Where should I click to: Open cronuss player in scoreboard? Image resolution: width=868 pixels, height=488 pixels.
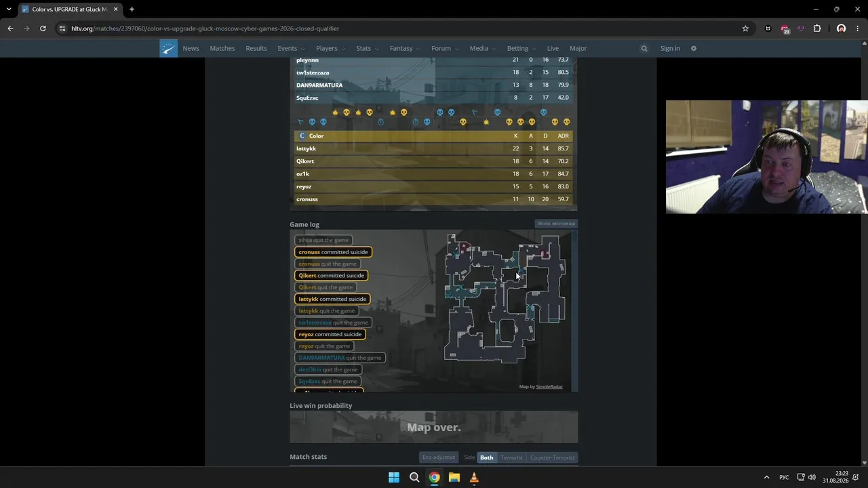(307, 199)
